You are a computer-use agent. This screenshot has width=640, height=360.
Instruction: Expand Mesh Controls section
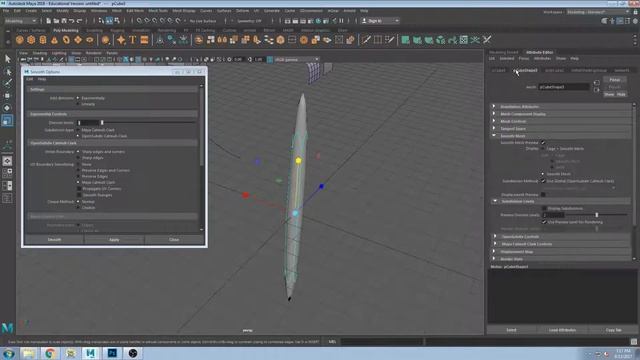[562, 121]
